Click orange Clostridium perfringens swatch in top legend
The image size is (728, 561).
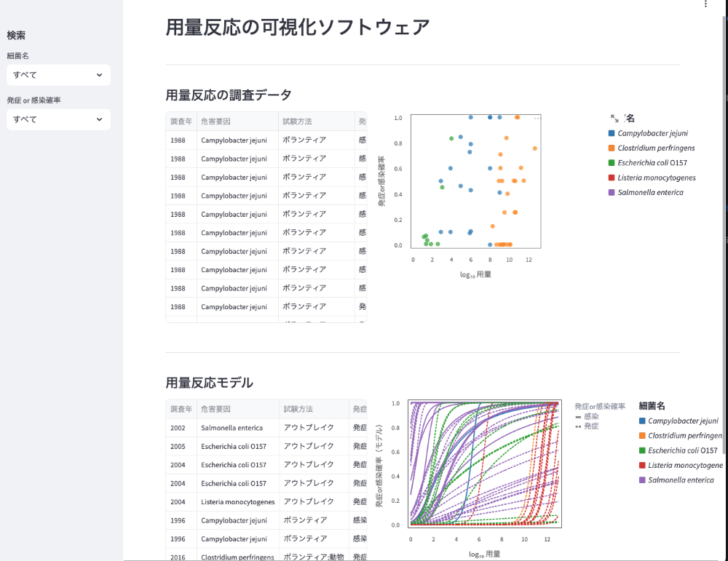pyautogui.click(x=612, y=148)
